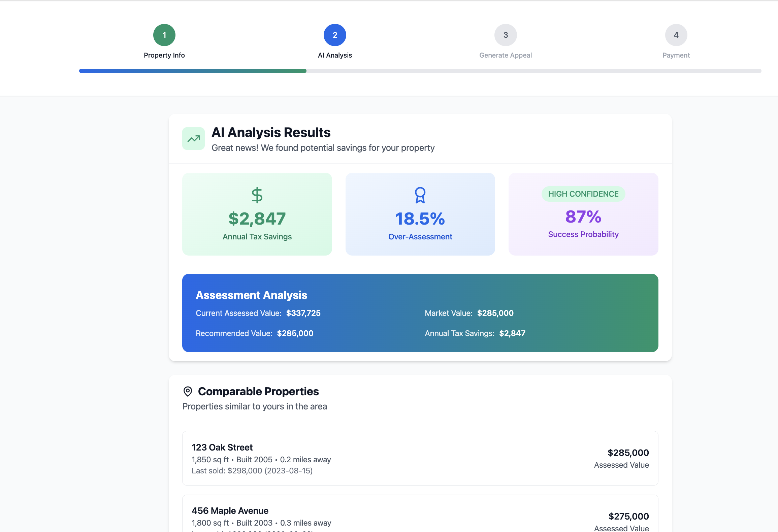Click the HIGH CONFIDENCE badge
Image resolution: width=778 pixels, height=532 pixels.
(583, 194)
